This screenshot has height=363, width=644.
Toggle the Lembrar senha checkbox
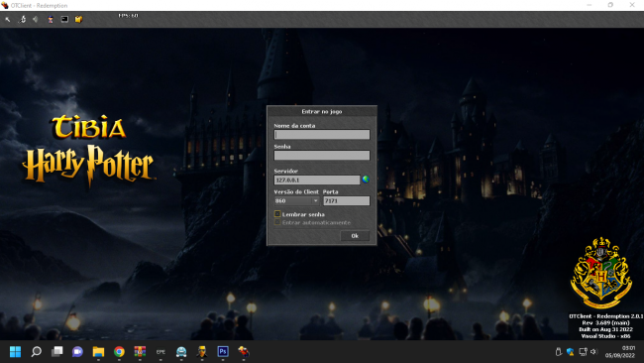[277, 214]
